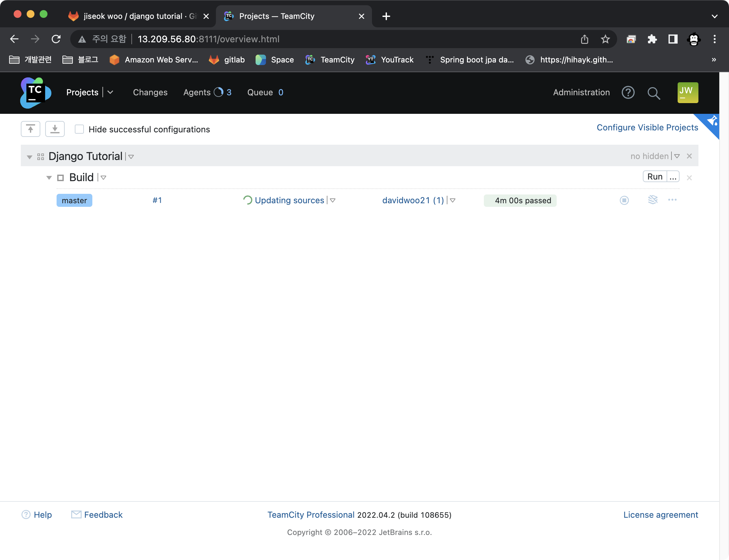This screenshot has height=560, width=729.
Task: Select the master branch label
Action: pos(74,200)
